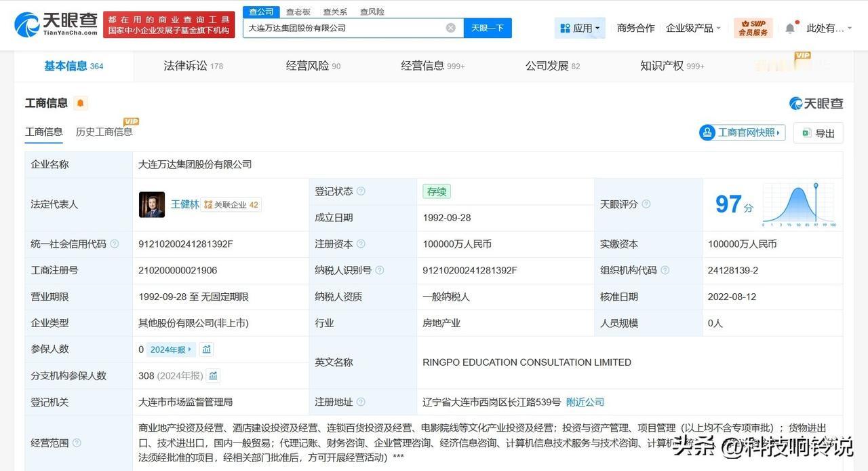Viewport: 868px width, 471px height.
Task: Open the 历史工商信息 VIP sub-tab
Action: (x=104, y=132)
